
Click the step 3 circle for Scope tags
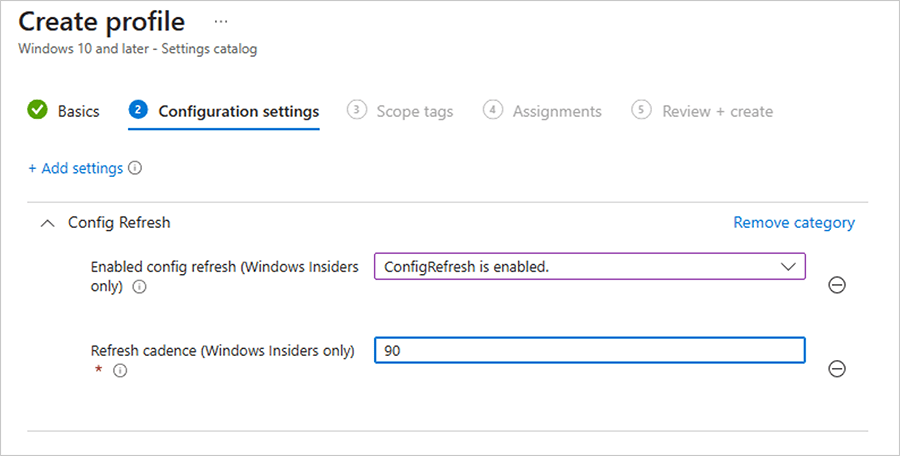tap(356, 110)
